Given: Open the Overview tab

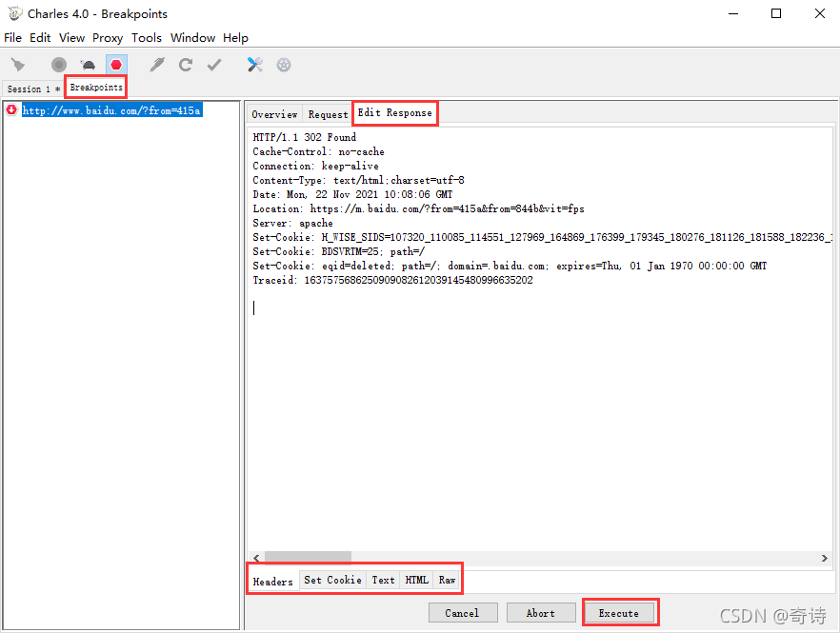Looking at the screenshot, I should tap(274, 114).
